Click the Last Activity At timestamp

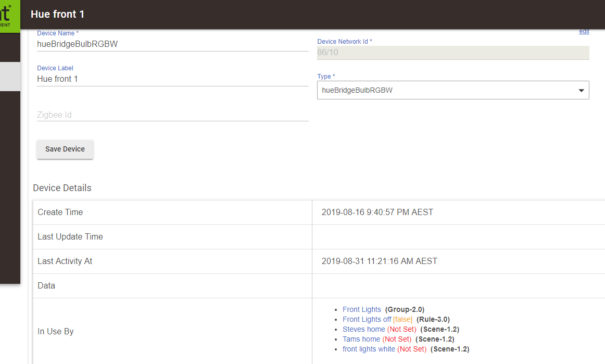(x=379, y=261)
